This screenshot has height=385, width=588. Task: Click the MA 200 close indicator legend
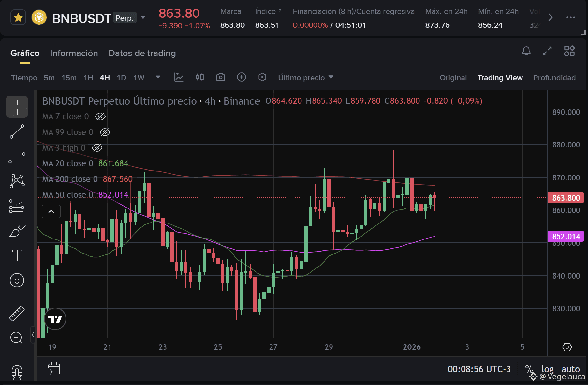70,179
